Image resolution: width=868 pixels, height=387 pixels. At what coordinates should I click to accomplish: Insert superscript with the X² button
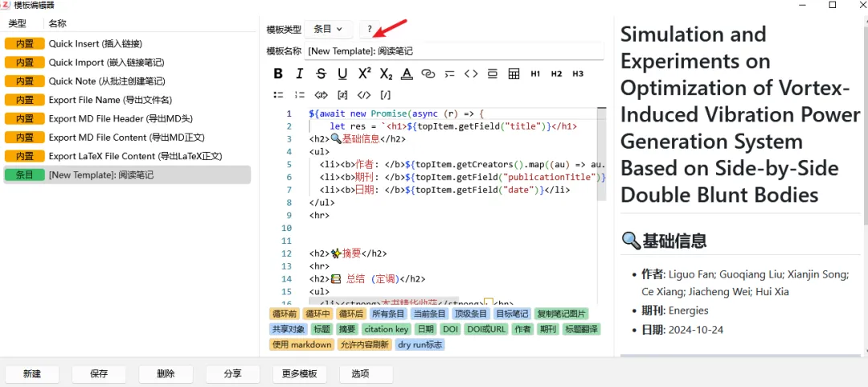(x=364, y=74)
